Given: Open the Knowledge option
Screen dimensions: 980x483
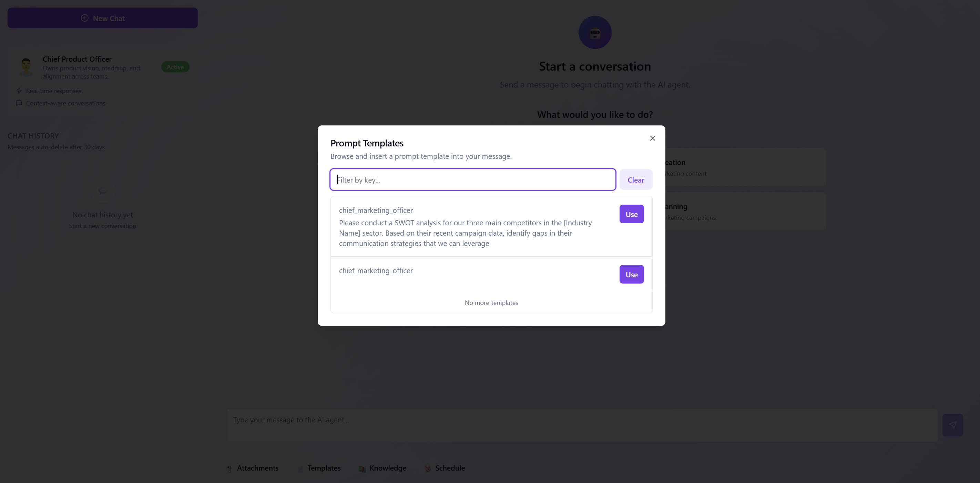Looking at the screenshot, I should tap(382, 468).
